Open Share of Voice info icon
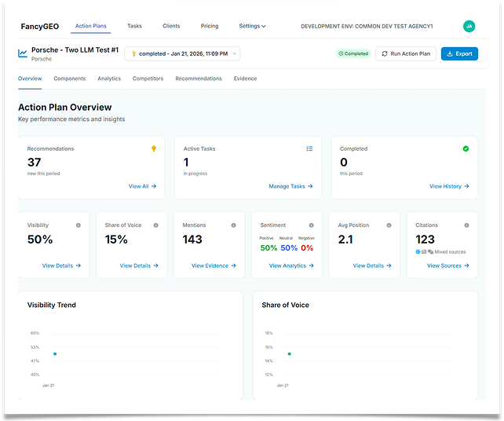 pyautogui.click(x=156, y=225)
